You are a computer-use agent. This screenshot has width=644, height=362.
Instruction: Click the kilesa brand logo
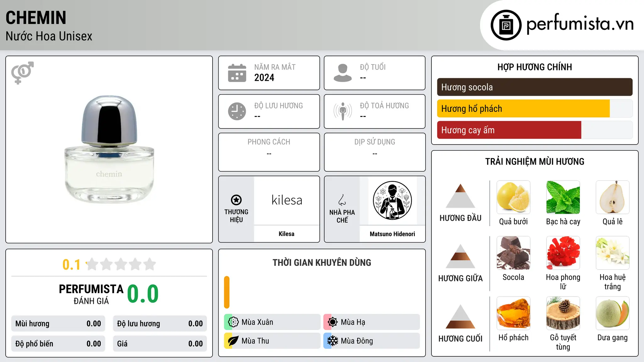[287, 200]
